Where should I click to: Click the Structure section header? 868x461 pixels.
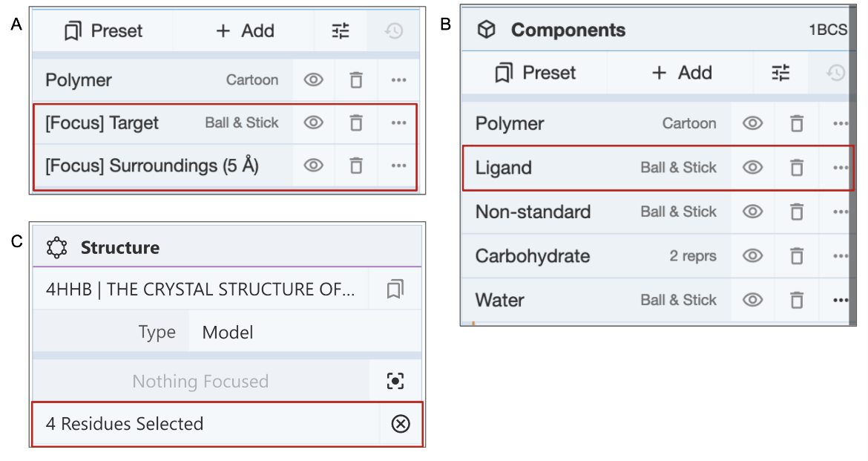click(x=120, y=247)
